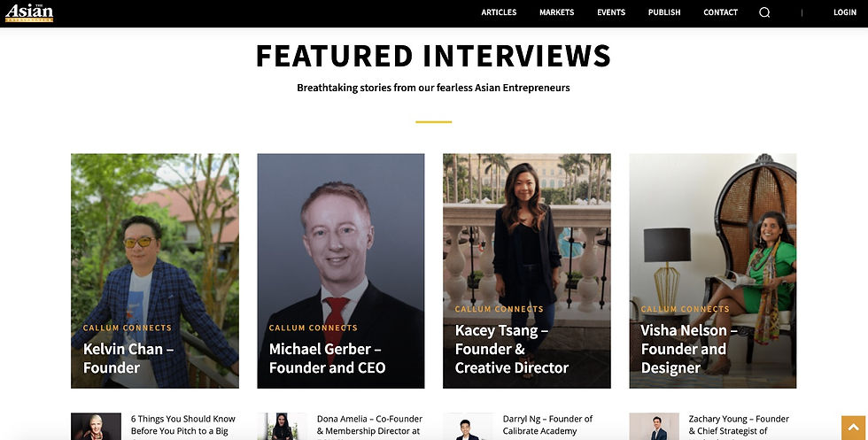The height and width of the screenshot is (440, 868).
Task: Open 6 Things You Should Know article
Action: (x=183, y=425)
